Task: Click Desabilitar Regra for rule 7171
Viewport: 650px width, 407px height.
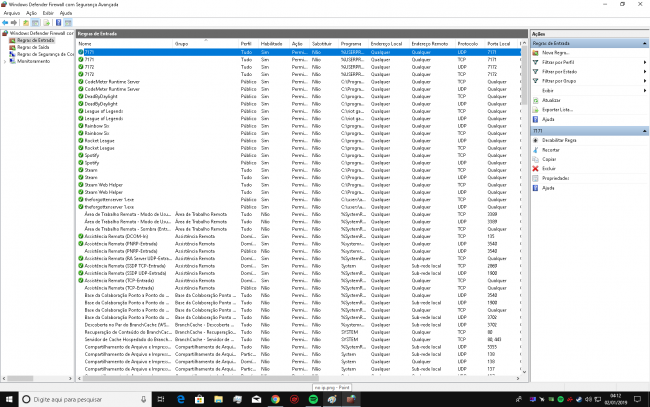Action: [559, 141]
